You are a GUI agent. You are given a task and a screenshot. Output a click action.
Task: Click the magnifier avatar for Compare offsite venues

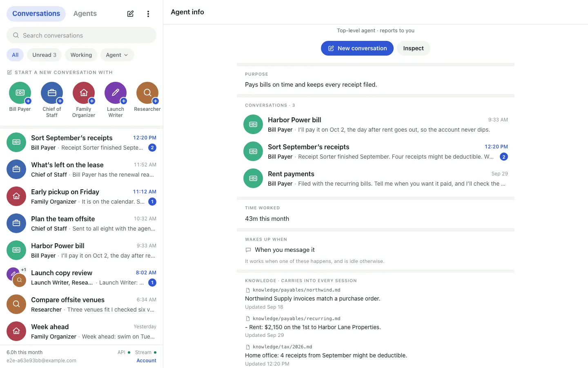(x=16, y=304)
